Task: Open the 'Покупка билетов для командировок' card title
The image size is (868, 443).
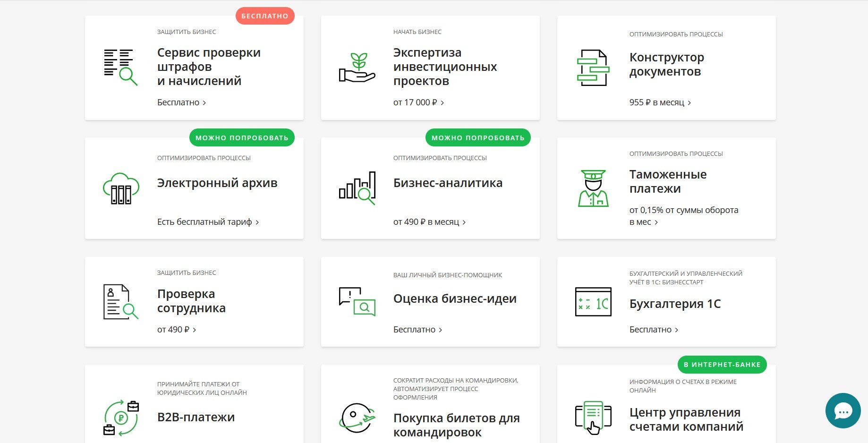Action: click(456, 425)
